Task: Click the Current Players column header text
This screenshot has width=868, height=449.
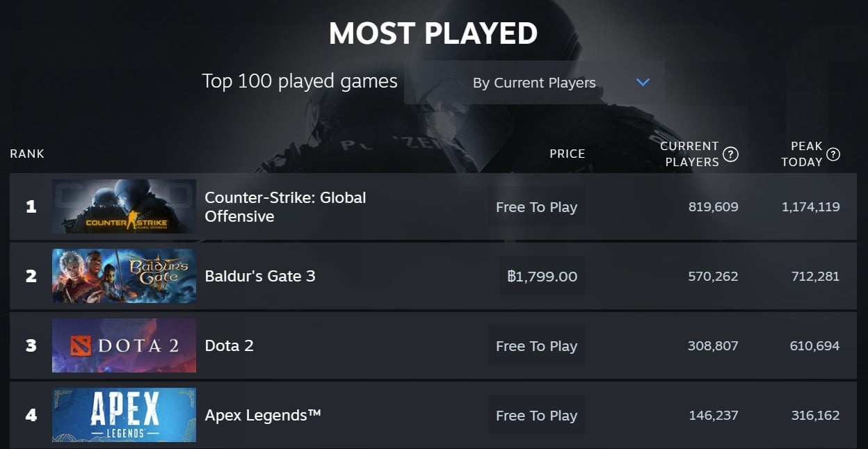Action: 689,154
